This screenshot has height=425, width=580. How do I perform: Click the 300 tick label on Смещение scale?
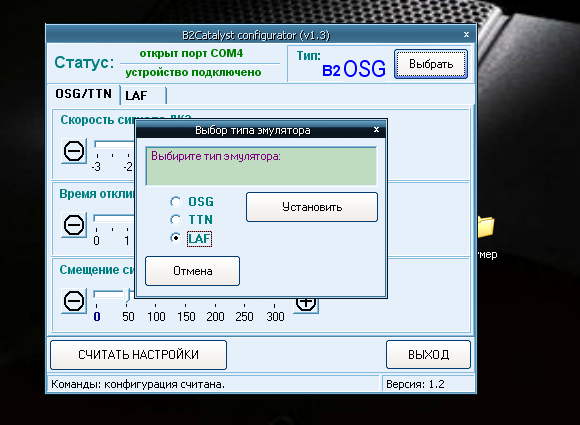coord(275,317)
